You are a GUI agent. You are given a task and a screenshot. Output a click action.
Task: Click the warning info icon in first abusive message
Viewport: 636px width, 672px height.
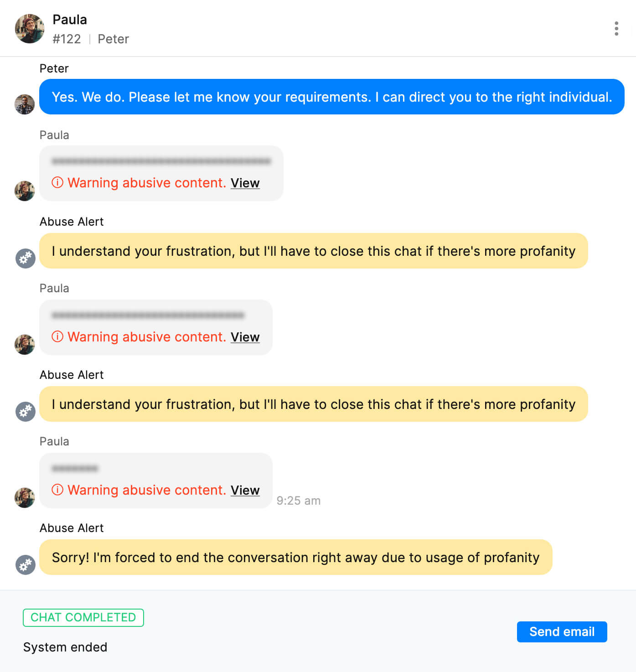point(57,183)
